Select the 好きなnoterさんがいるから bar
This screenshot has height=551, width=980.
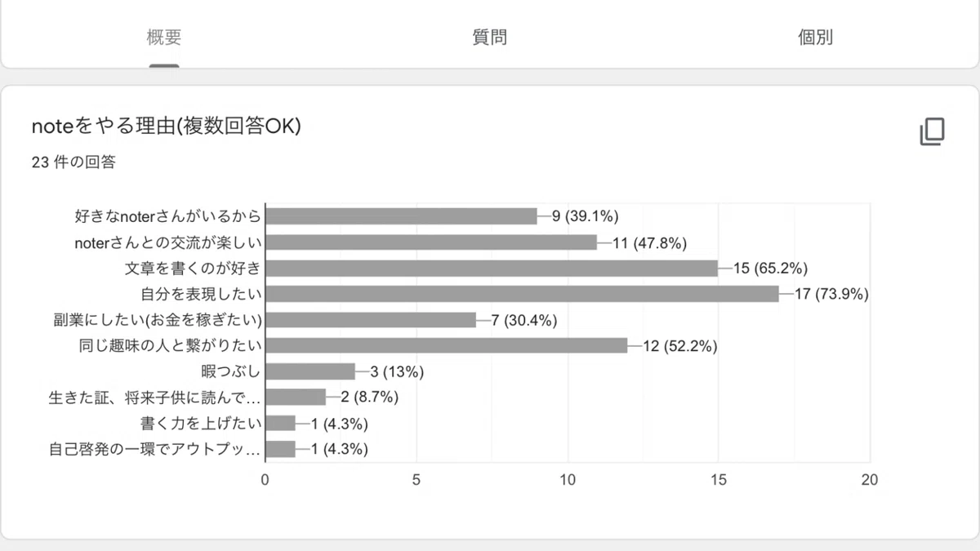[402, 216]
